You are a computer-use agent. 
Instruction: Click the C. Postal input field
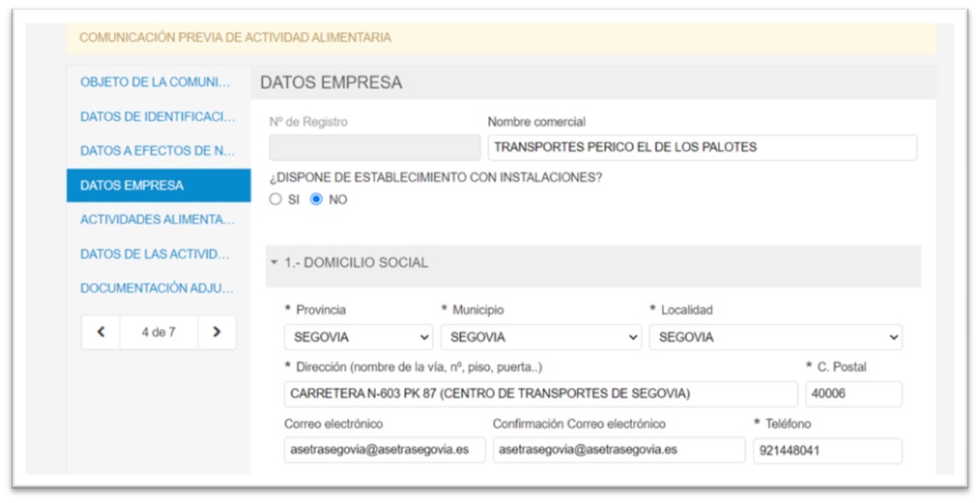853,394
